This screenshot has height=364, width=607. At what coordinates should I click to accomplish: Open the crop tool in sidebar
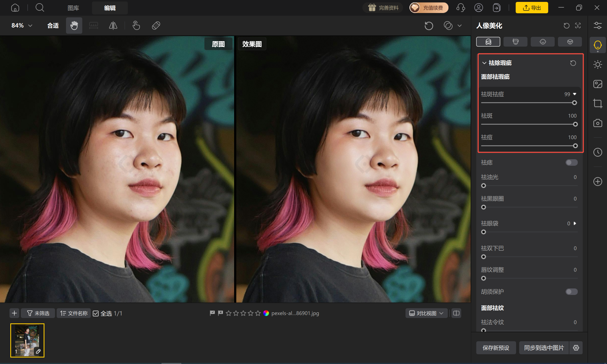pos(598,103)
